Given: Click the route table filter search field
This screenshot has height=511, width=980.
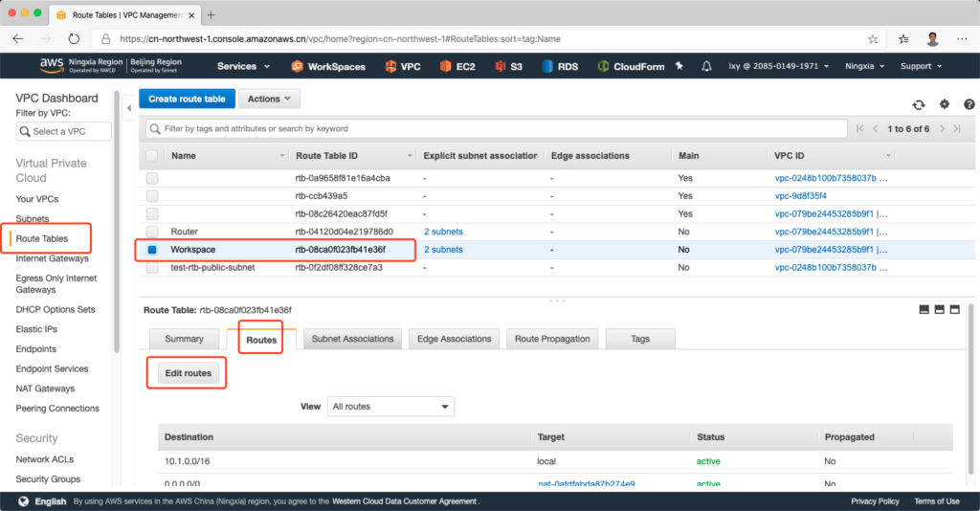Looking at the screenshot, I should [498, 128].
